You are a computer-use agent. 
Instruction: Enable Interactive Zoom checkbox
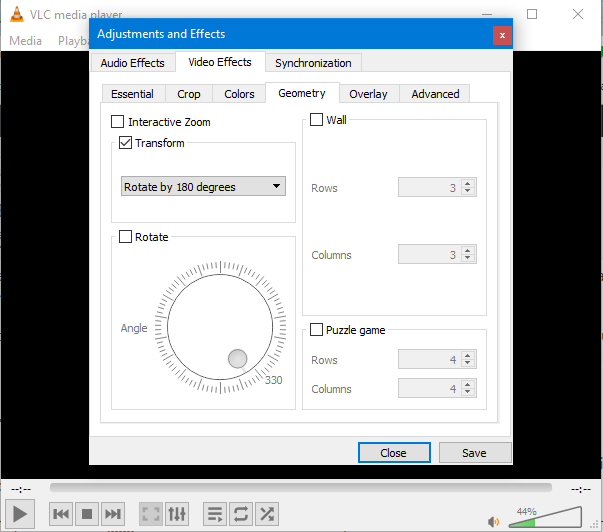pos(117,122)
